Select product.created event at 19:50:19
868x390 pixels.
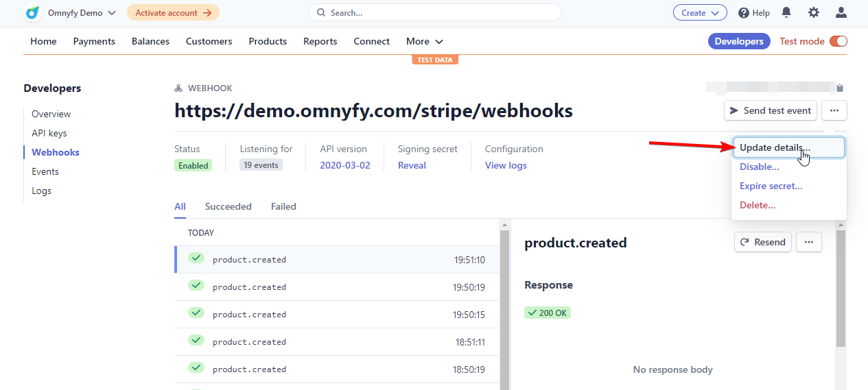pos(337,287)
